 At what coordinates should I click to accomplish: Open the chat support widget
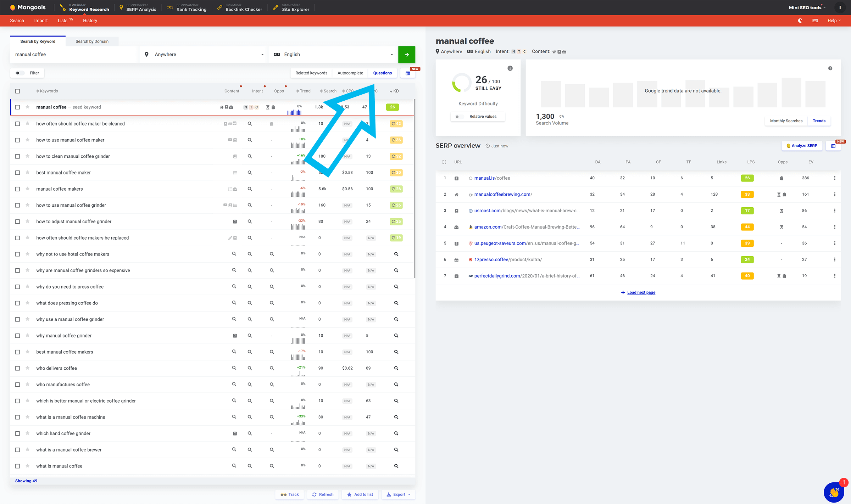pos(834,492)
